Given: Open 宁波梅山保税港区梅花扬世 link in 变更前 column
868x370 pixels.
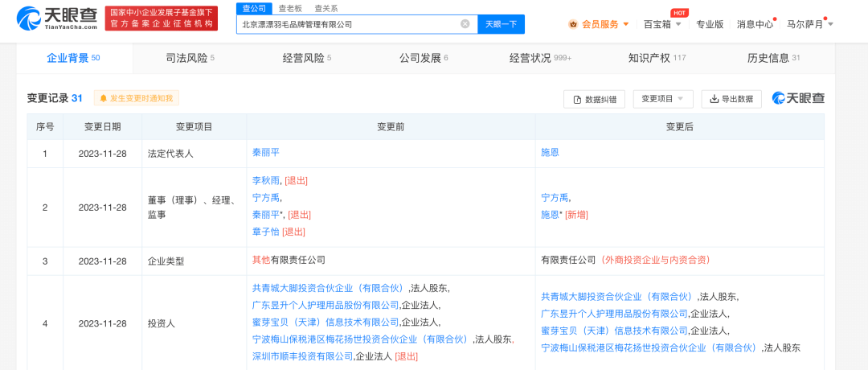Looking at the screenshot, I should tap(362, 339).
